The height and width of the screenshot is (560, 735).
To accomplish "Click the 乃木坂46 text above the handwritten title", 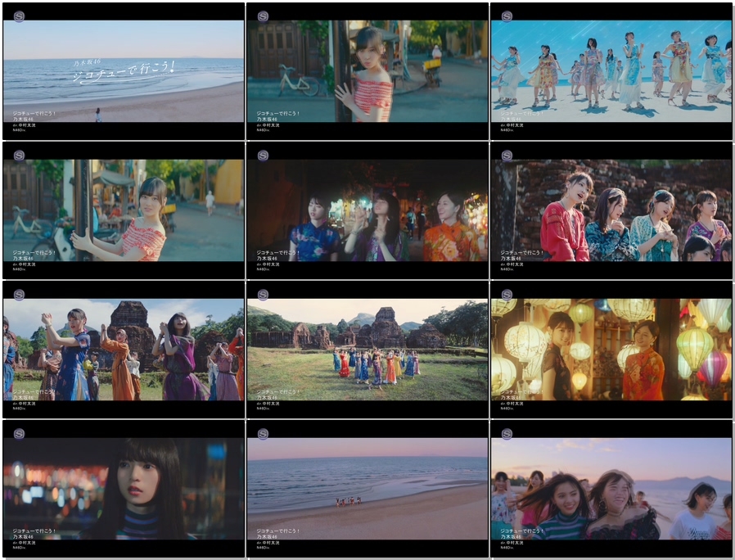I will point(88,62).
